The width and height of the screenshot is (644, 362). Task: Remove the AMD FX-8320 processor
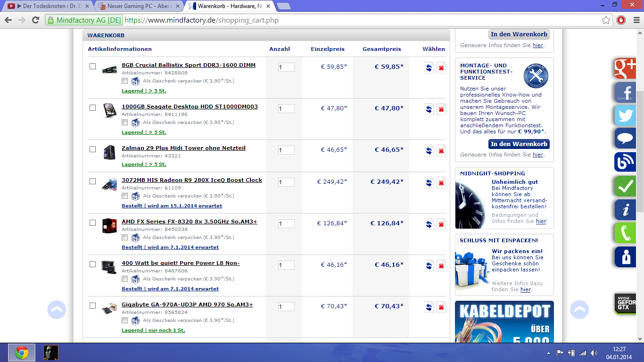point(441,224)
